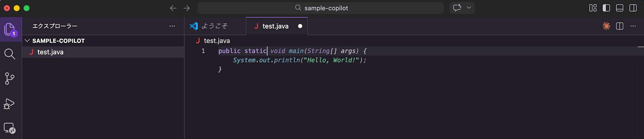Go back using the navigation arrow
This screenshot has width=644, height=139.
(x=173, y=8)
